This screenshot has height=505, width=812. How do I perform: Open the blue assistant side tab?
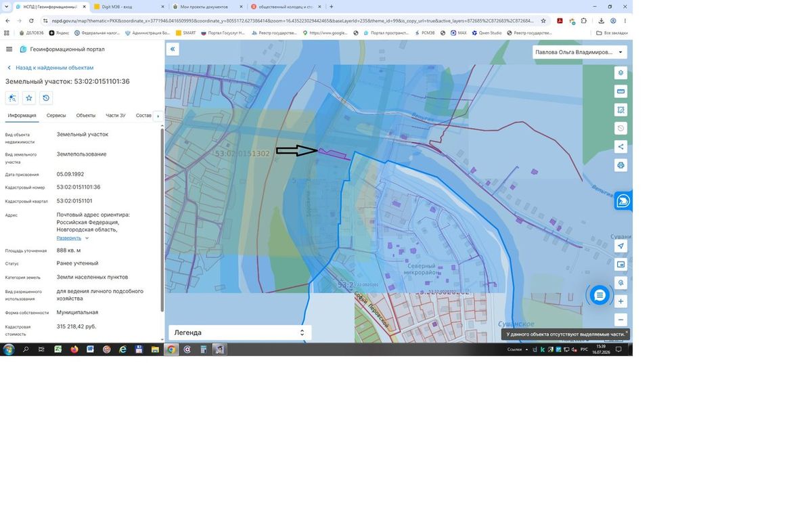623,201
